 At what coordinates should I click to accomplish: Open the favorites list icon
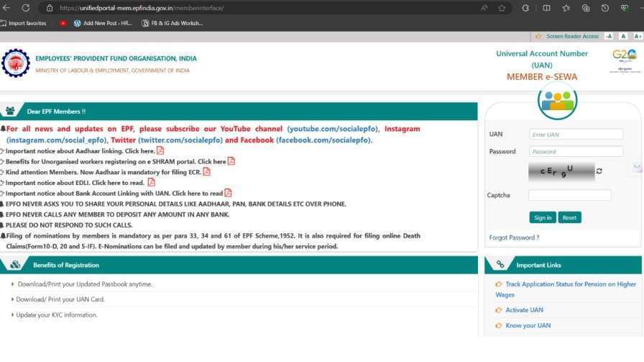566,8
